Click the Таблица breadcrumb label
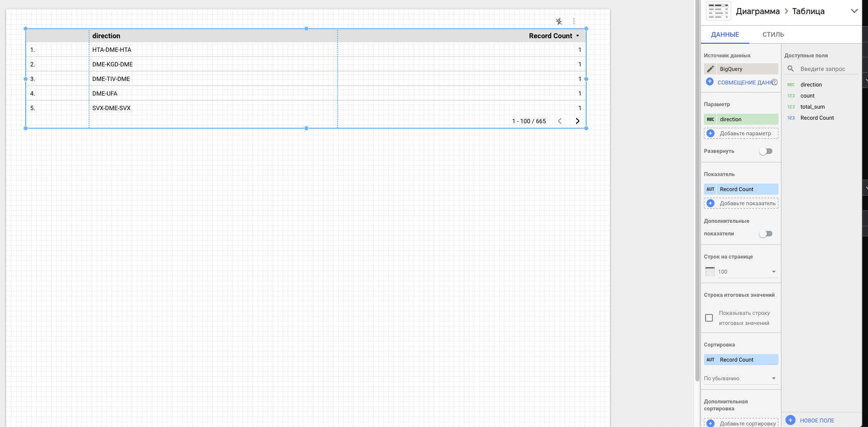Screen dimensions: 868x427 (808, 11)
